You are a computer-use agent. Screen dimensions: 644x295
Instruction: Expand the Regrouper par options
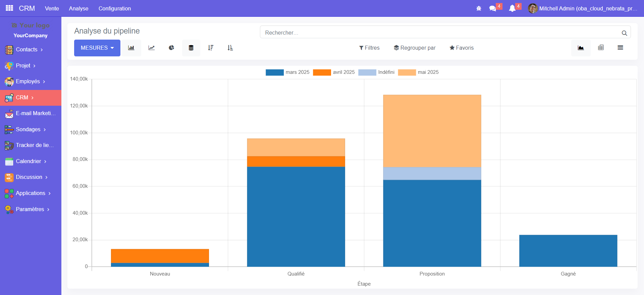click(x=415, y=48)
